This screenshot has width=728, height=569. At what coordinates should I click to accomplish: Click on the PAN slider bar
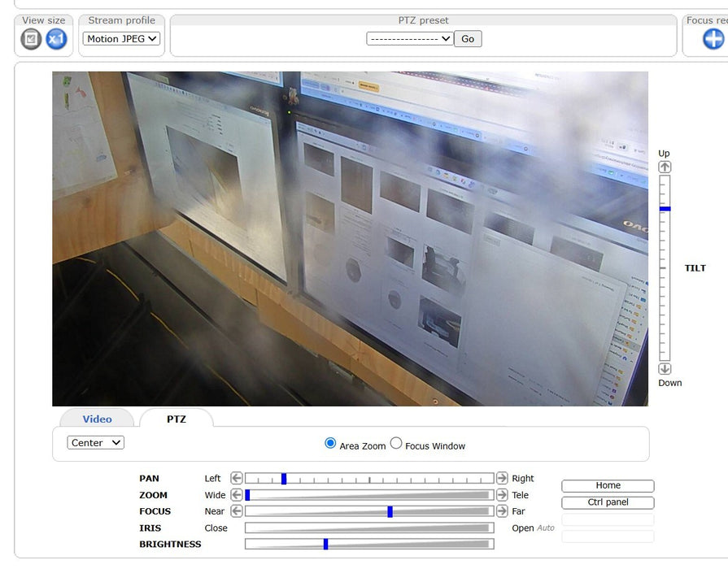click(369, 478)
